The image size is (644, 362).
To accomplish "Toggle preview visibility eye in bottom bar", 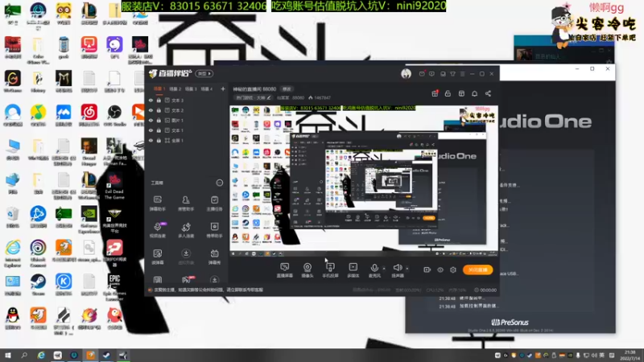I will click(x=440, y=269).
